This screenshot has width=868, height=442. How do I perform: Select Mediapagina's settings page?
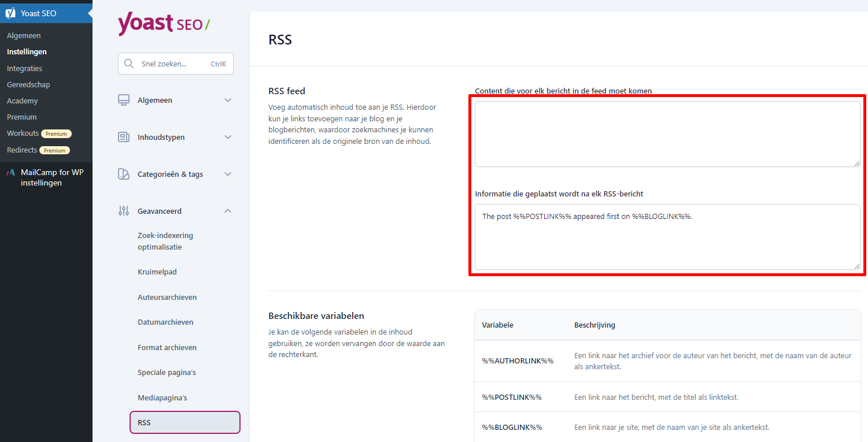(162, 398)
